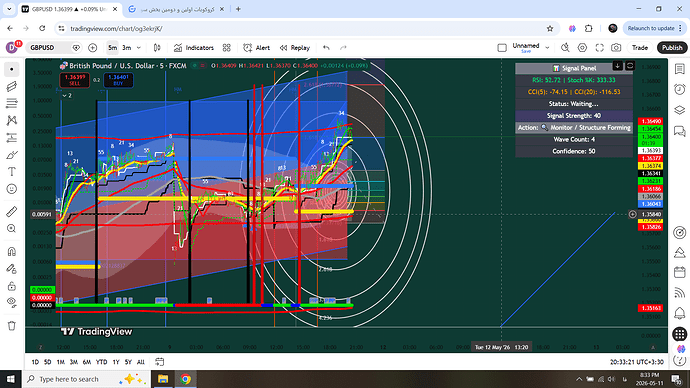Open the forecasting and measurement tools
Screen dimensions: 690x388
click(x=12, y=138)
